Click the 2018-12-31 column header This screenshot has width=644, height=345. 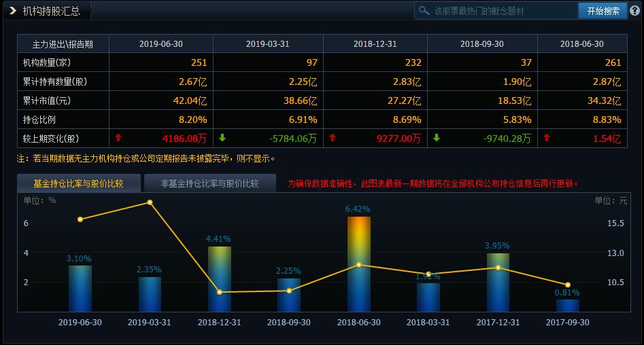point(375,44)
